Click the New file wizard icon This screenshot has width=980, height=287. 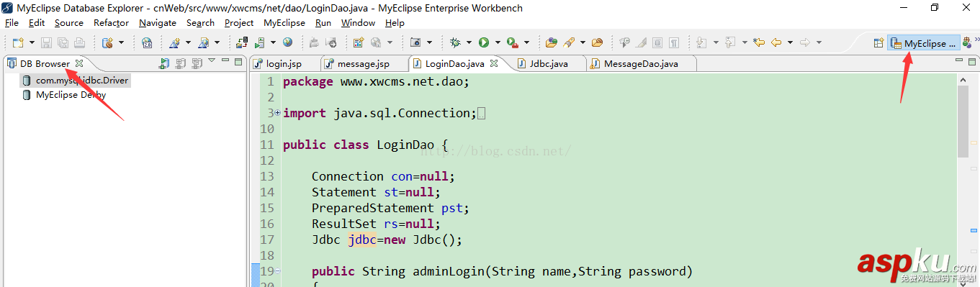coord(18,42)
